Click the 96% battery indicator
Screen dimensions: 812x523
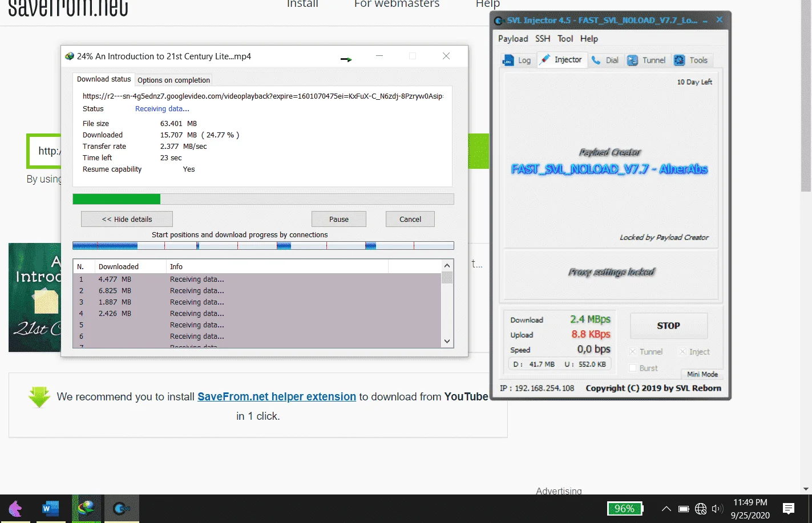click(625, 509)
